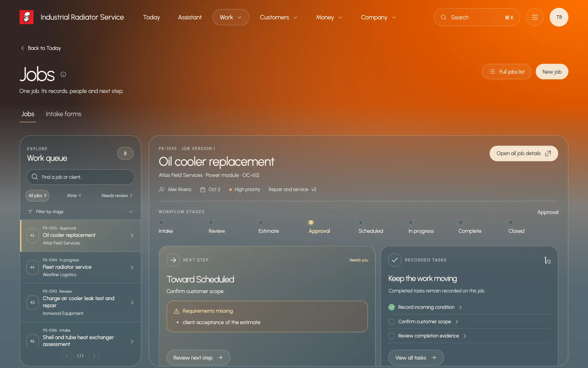This screenshot has width=588, height=368.
Task: Toggle Confirm customer scope task circle
Action: [391, 322]
